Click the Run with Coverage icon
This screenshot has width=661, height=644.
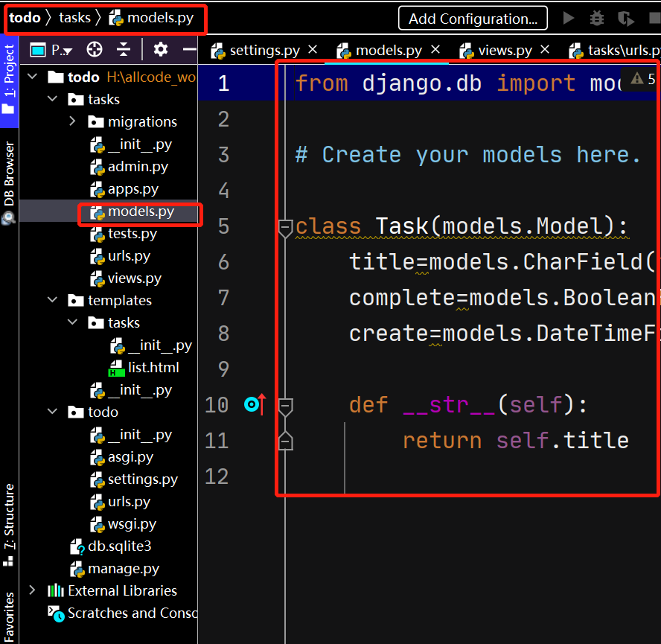point(626,19)
